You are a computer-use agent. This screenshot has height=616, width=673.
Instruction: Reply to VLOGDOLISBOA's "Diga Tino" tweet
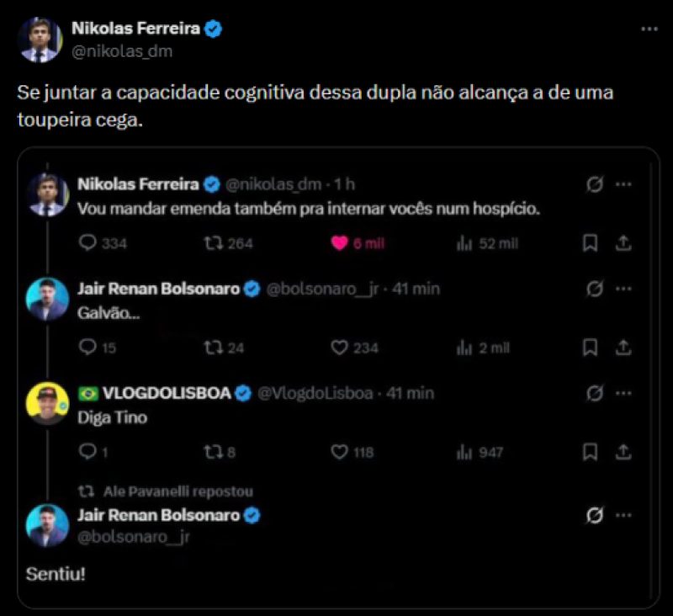click(87, 451)
